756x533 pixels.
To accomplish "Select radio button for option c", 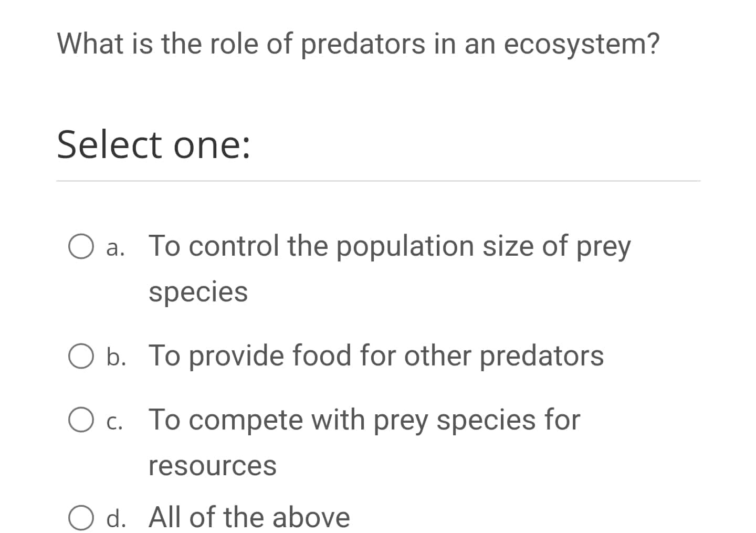I will click(x=81, y=420).
